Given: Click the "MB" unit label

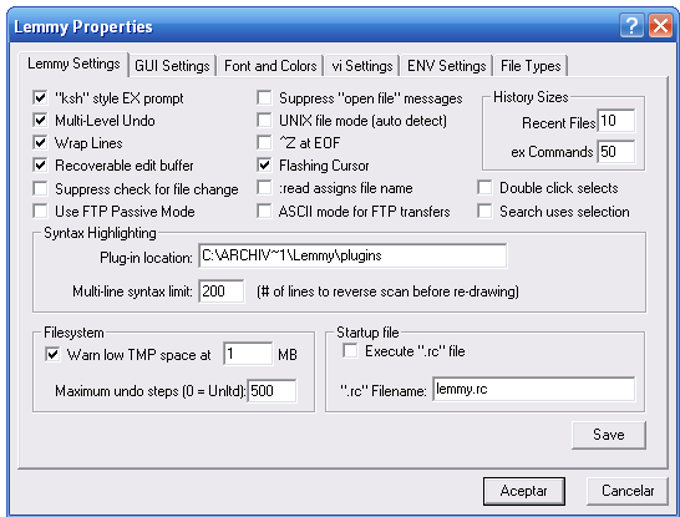Looking at the screenshot, I should pos(288,355).
